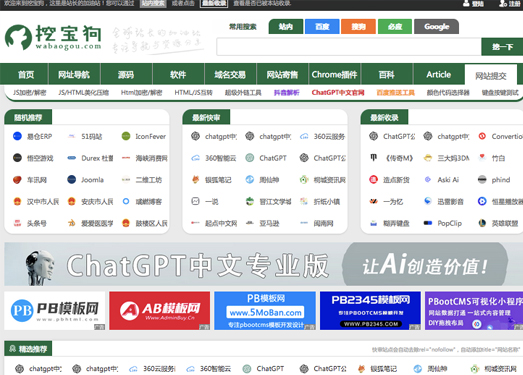Click the 晋江文学城 green icon
Screen dimensions: 523x375
[x=249, y=201]
